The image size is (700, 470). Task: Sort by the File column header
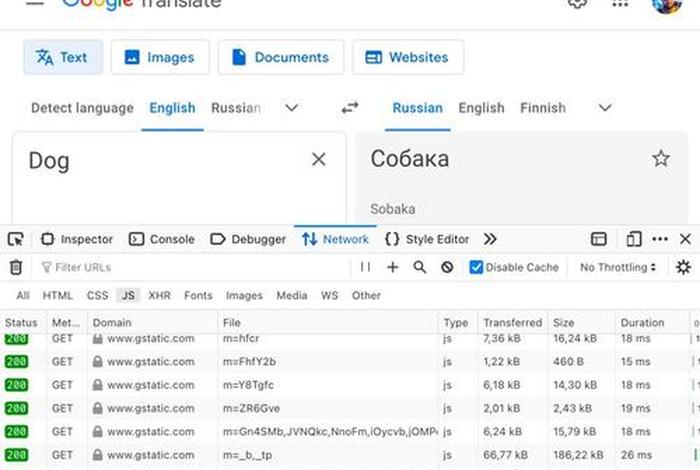tap(328, 323)
